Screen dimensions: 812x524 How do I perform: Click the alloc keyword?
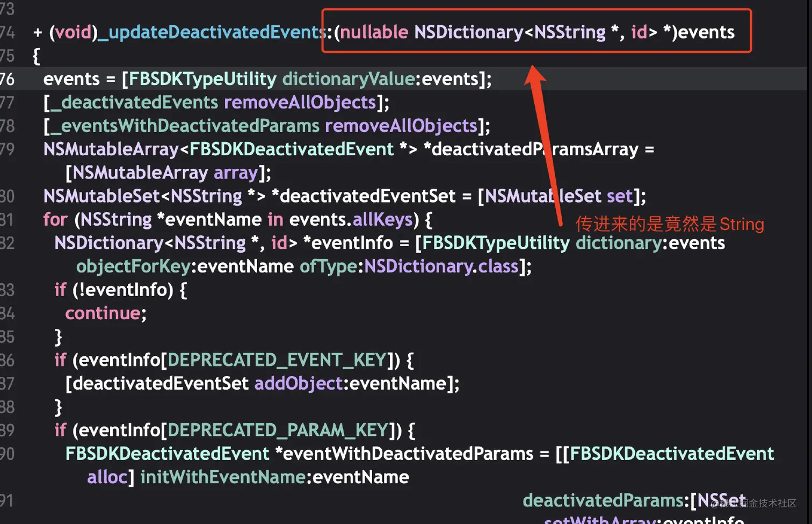(x=107, y=477)
